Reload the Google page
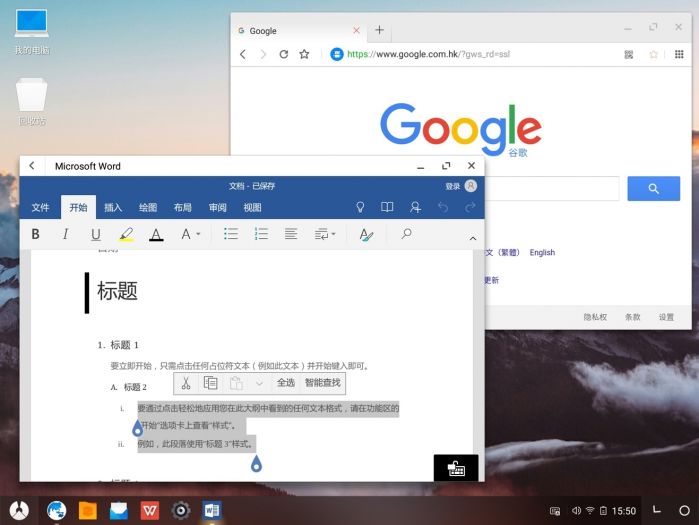This screenshot has height=525, width=699. pos(284,54)
